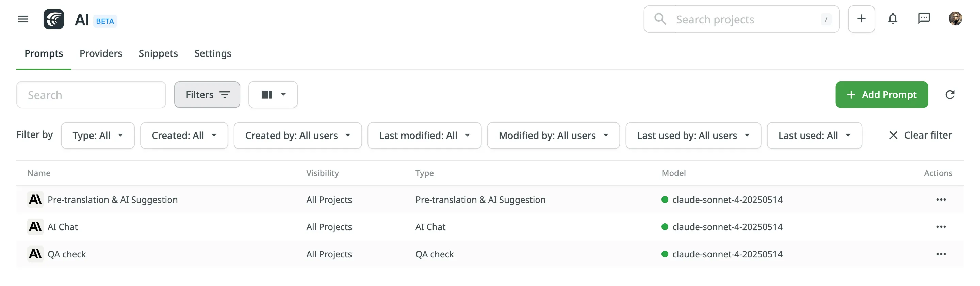Open actions menu for QA check prompt
Screen dimensions: 980x286
941,254
